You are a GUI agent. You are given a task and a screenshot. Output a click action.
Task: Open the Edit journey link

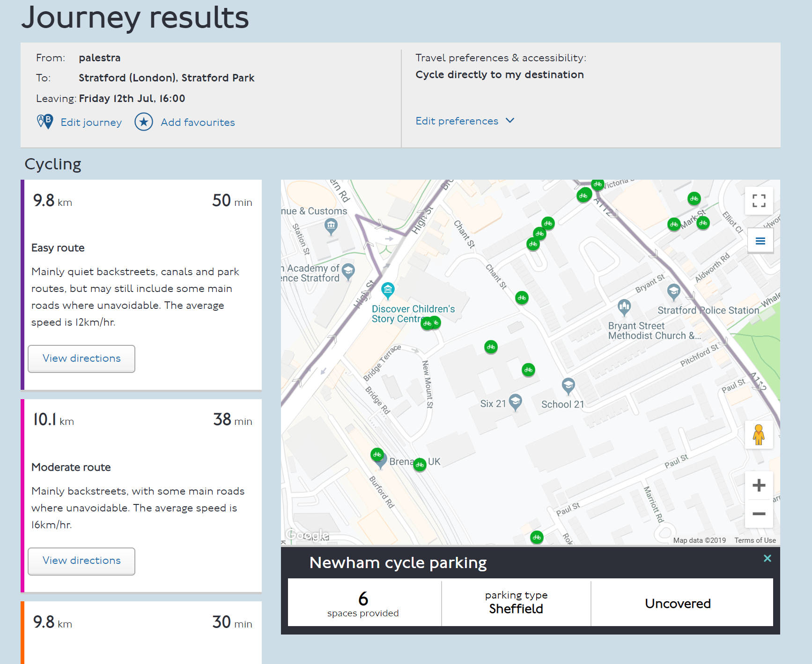point(91,122)
